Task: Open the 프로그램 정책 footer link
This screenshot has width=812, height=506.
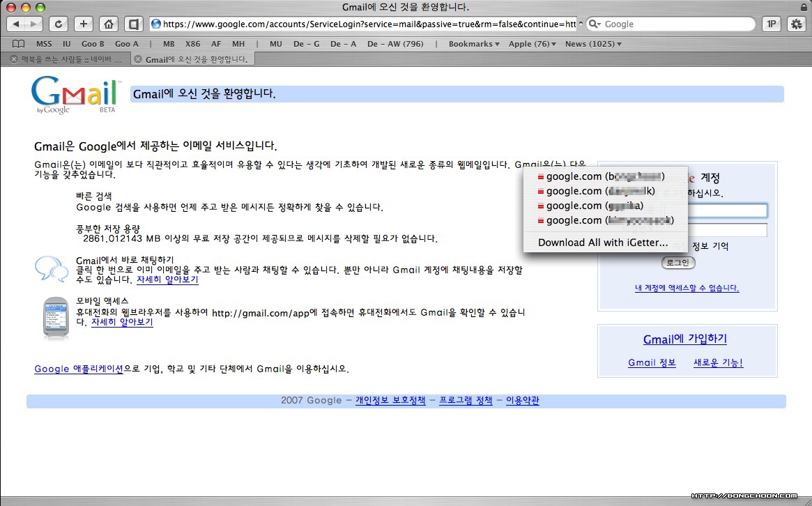Action: (x=466, y=400)
